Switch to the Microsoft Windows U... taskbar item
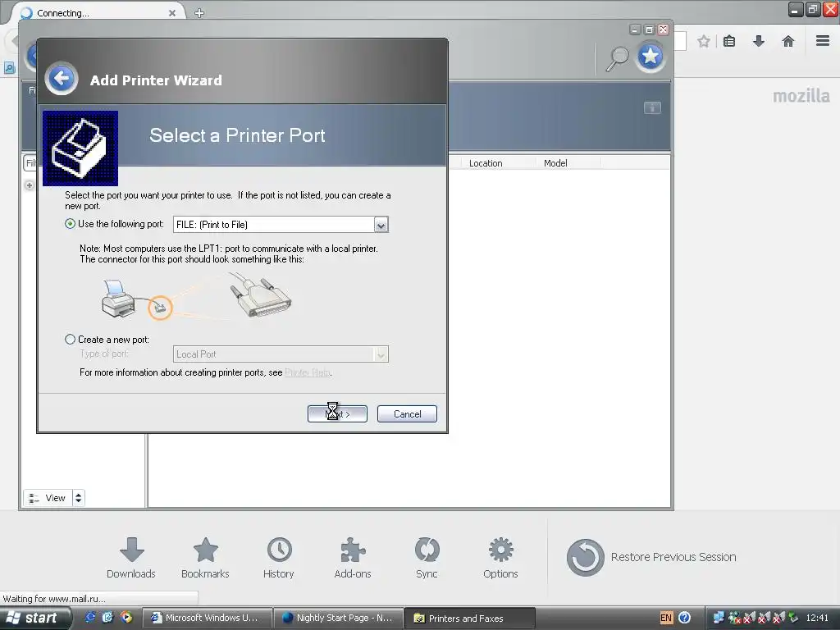This screenshot has width=840, height=630. 208,619
